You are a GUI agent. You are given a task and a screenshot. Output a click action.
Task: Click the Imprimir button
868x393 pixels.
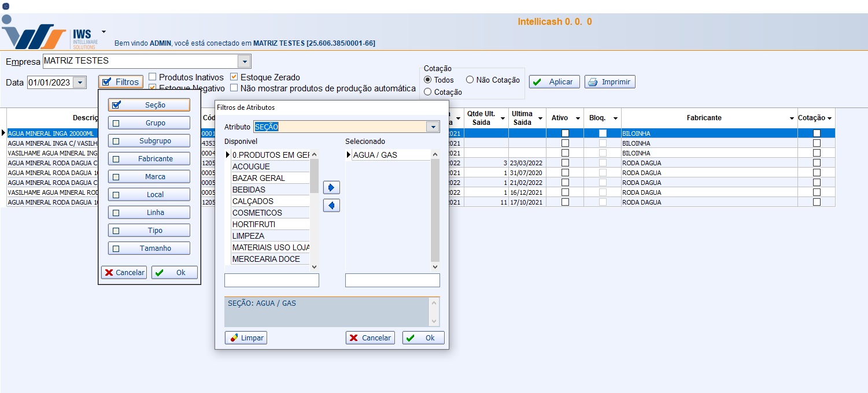point(610,82)
